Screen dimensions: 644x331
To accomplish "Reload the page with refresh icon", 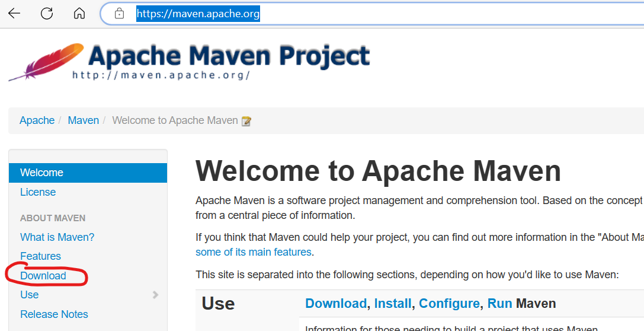I will click(47, 14).
